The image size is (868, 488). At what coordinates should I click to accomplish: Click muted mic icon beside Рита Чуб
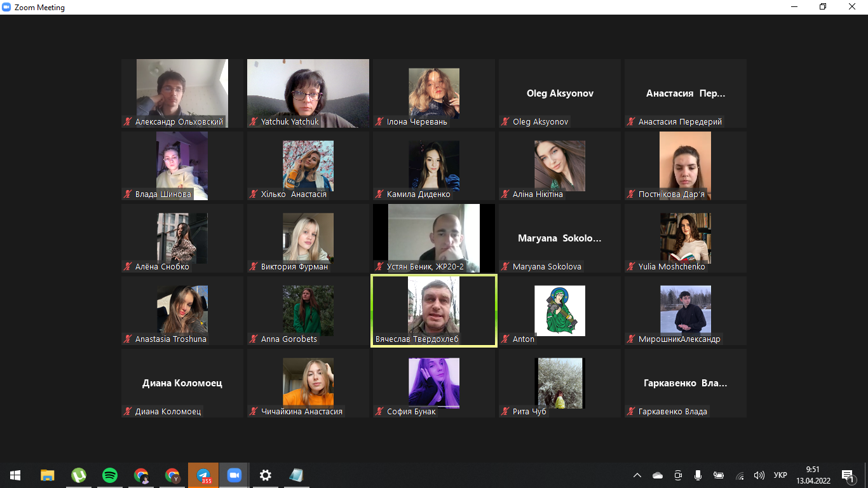[x=505, y=411]
